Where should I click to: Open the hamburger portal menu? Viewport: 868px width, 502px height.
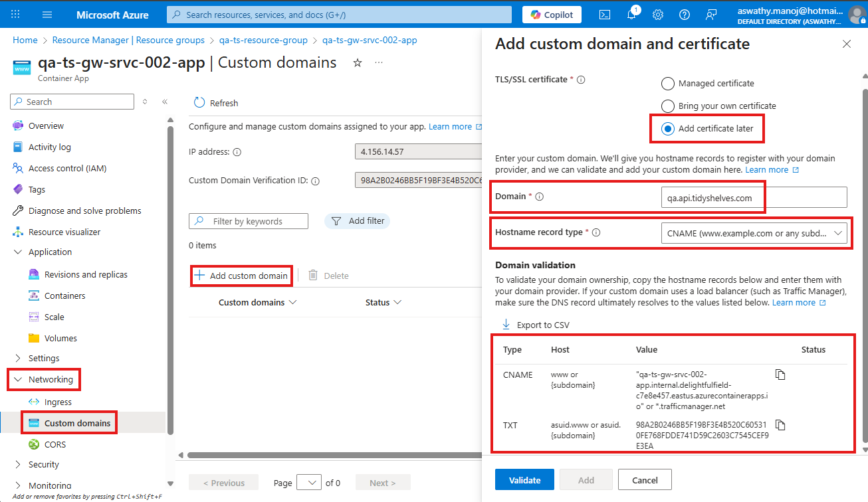(x=47, y=14)
